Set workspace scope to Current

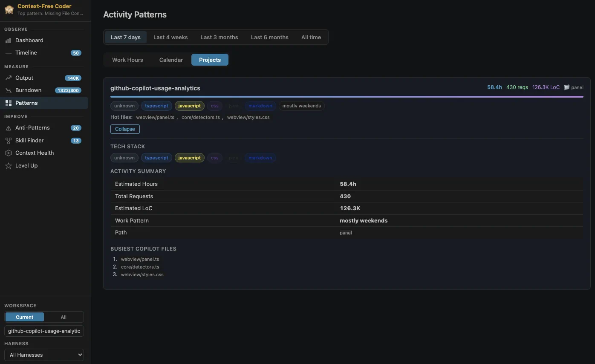[x=24, y=317]
